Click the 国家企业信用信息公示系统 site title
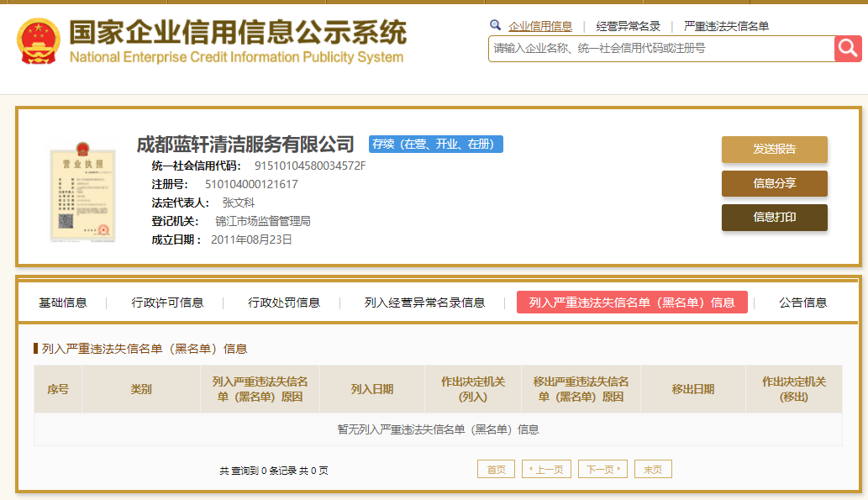 coord(238,32)
